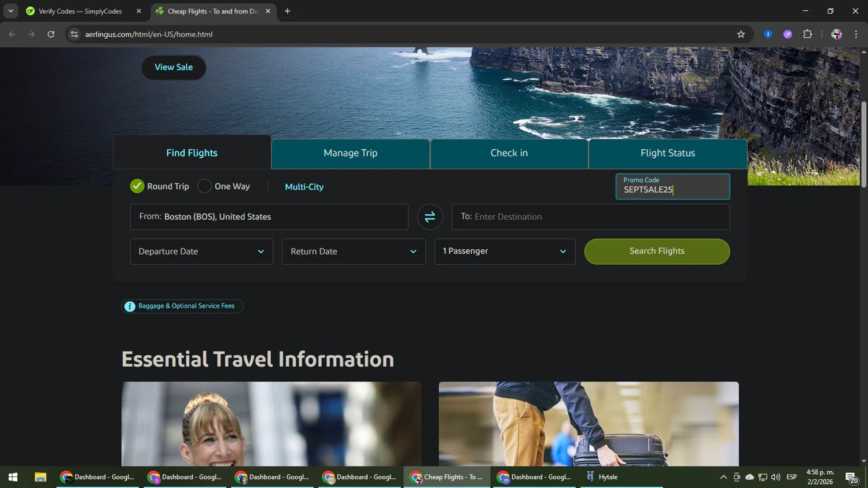
Task: Click ESP language indicator in taskbar
Action: (792, 477)
